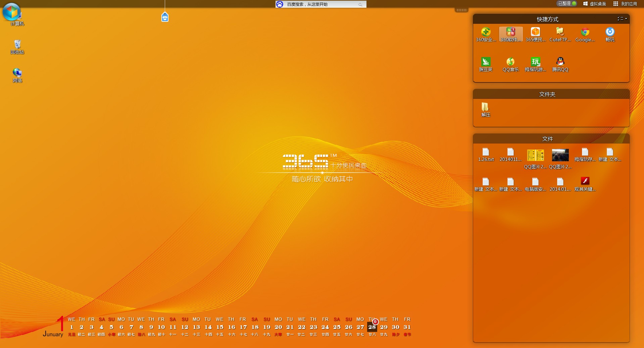Viewport: 644px width, 348px height.
Task: Open the 观其关键 Flash file
Action: pos(585,185)
